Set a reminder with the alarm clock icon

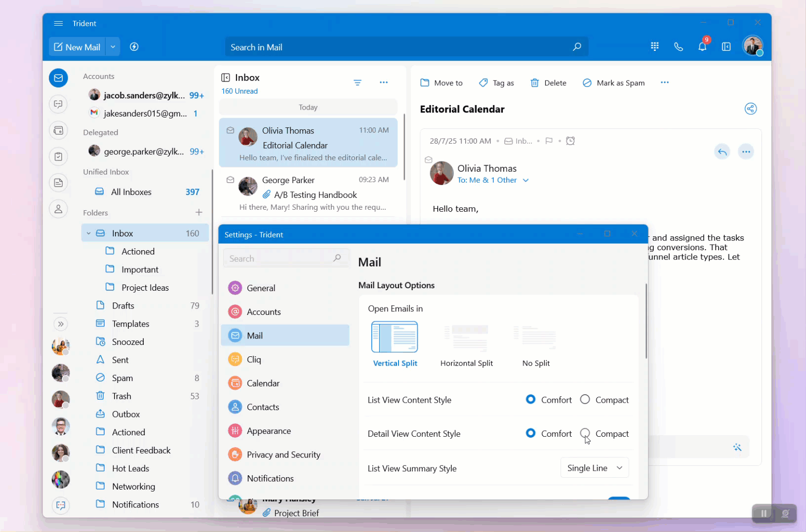pos(570,141)
